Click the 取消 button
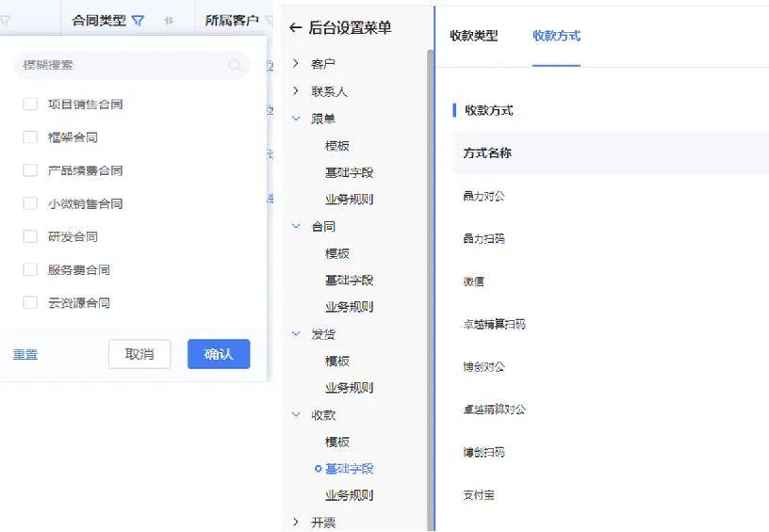 coord(139,354)
